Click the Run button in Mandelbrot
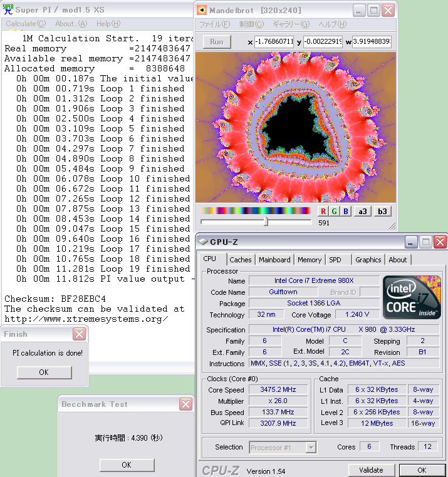Screen dimensions: 448x477 217,42
